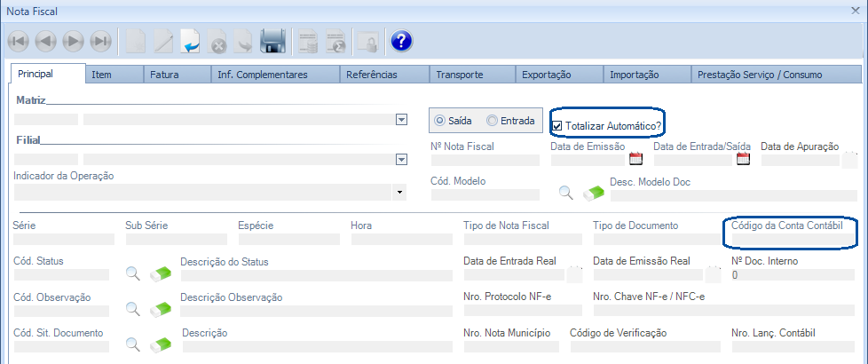Open the Transporte tab

point(472,75)
